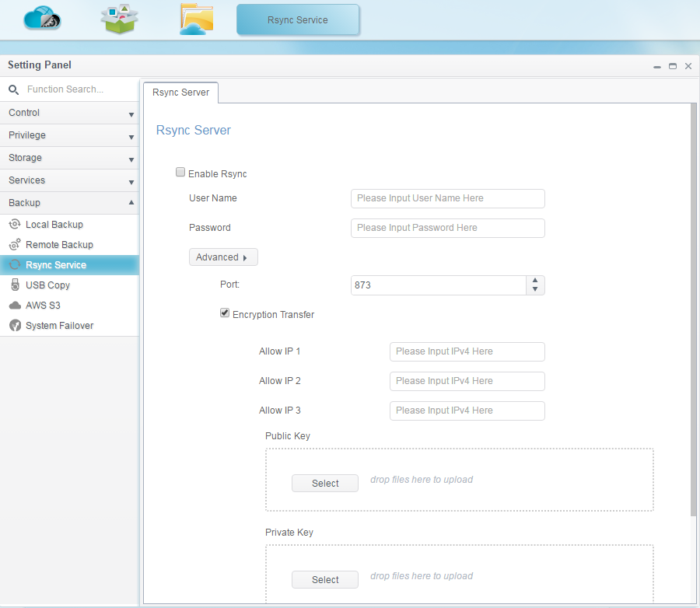The height and width of the screenshot is (608, 700).
Task: Expand the Storage section
Action: coord(69,158)
